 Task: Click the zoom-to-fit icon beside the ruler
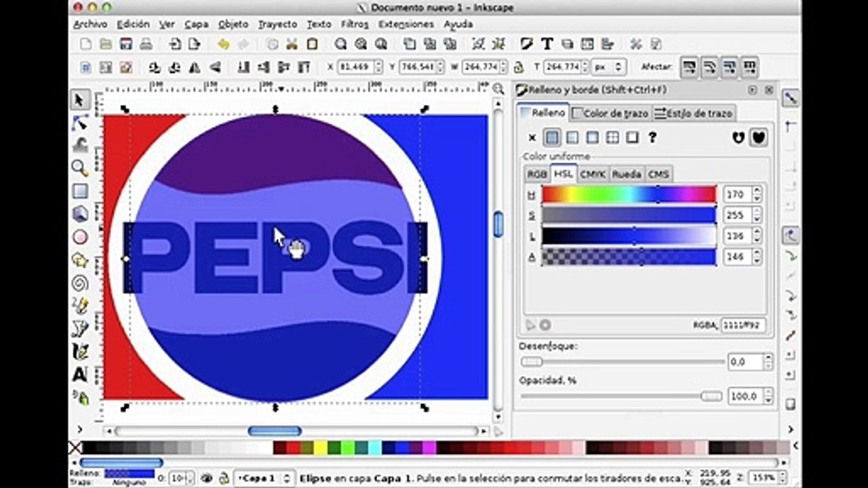pyautogui.click(x=498, y=88)
